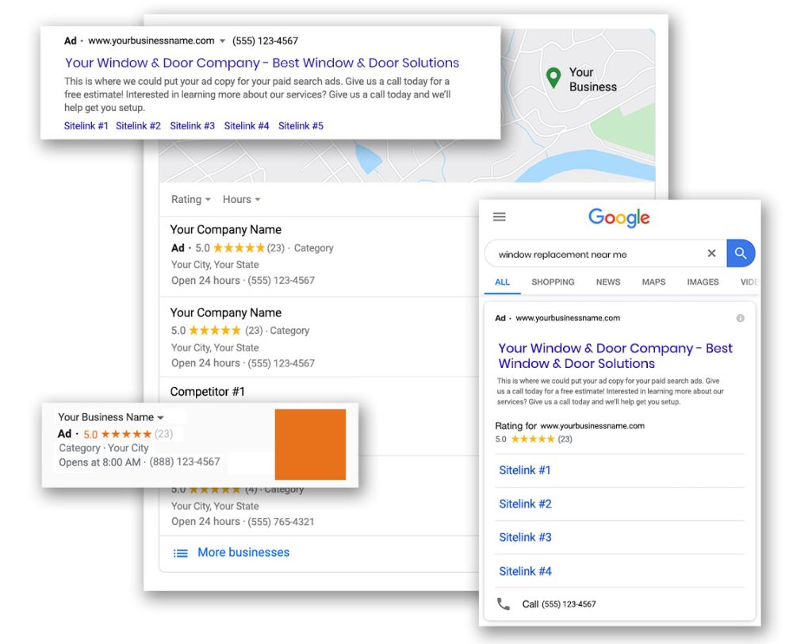The height and width of the screenshot is (644, 812).
Task: Switch to the MAPS tab
Action: click(x=653, y=282)
